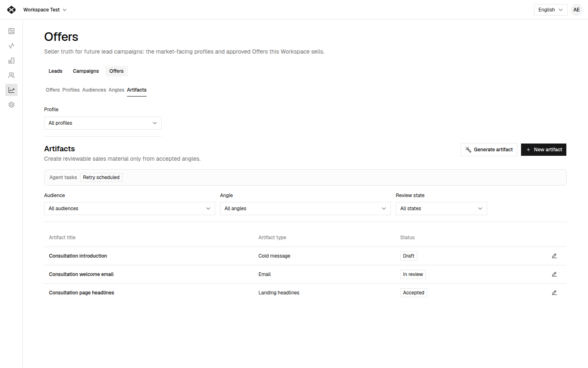
Task: Open the Workspace Test switcher
Action: click(45, 10)
